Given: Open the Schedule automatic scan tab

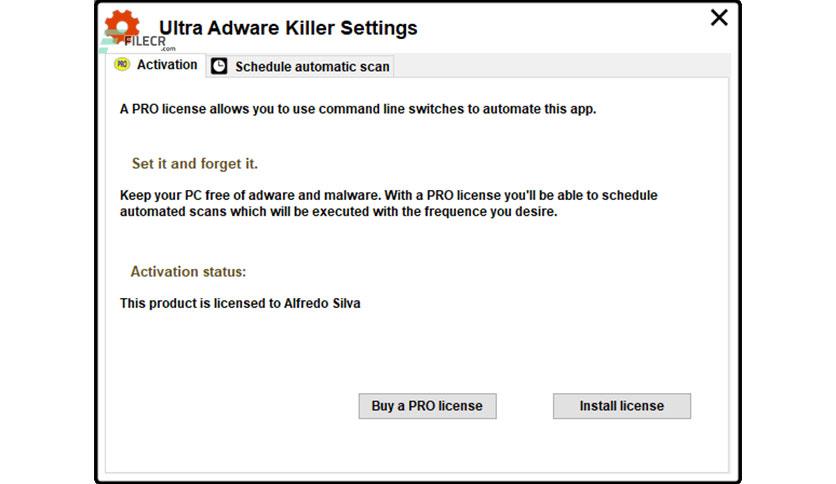Looking at the screenshot, I should coord(301,66).
